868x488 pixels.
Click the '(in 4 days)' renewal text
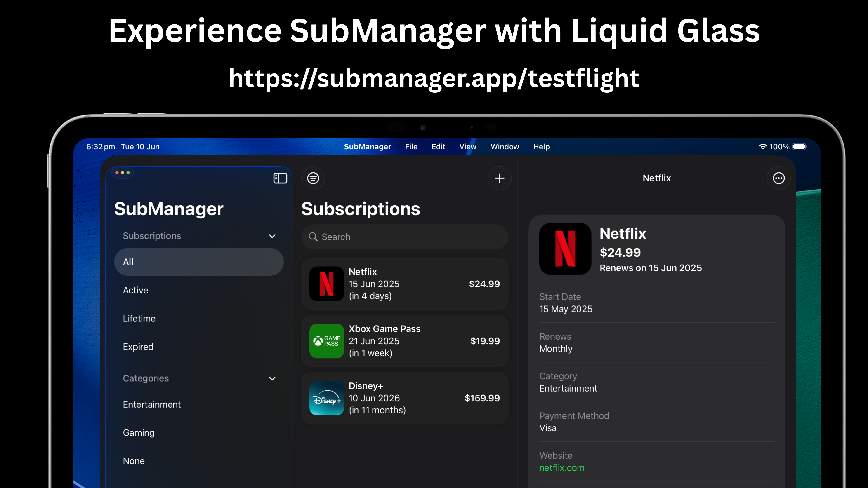(370, 296)
